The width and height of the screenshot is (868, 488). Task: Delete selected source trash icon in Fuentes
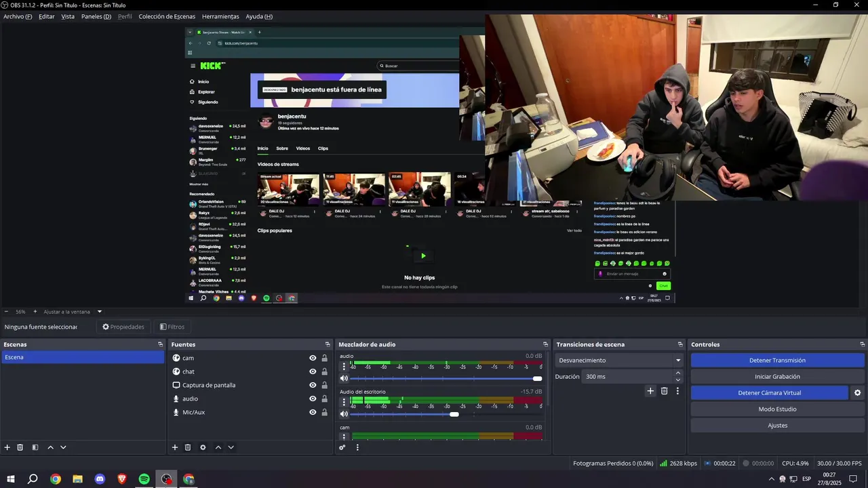[x=188, y=447]
